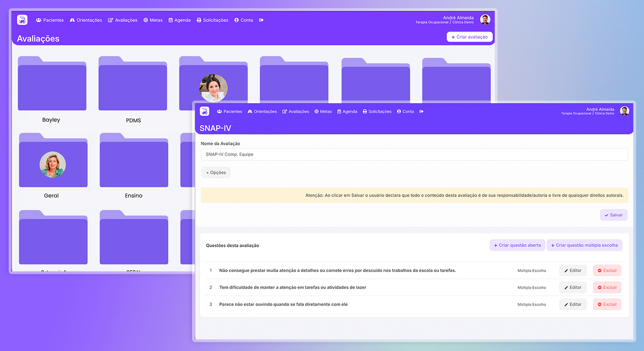Image resolution: width=644 pixels, height=351 pixels.
Task: Open the PDMS folder
Action: [133, 85]
